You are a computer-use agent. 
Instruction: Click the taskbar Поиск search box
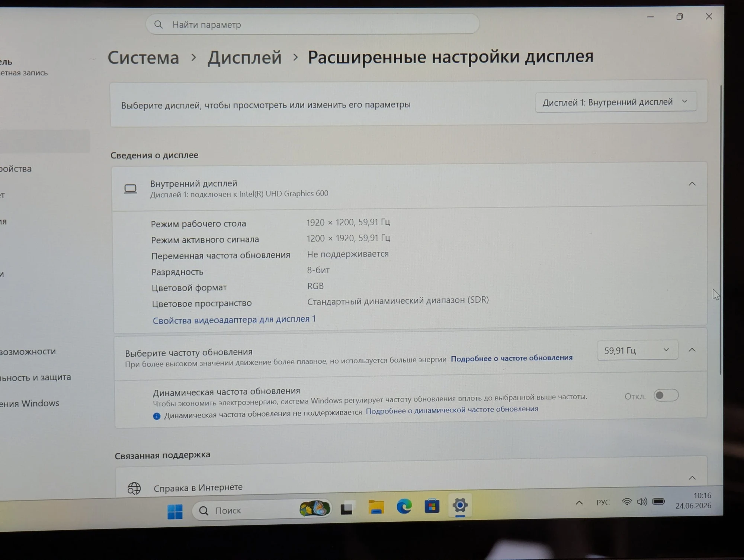tap(261, 509)
